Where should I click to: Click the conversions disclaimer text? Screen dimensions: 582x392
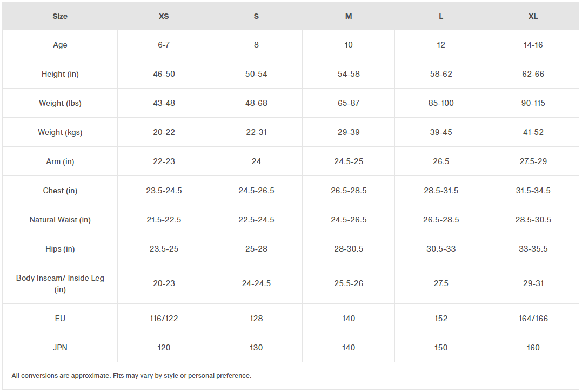click(131, 376)
